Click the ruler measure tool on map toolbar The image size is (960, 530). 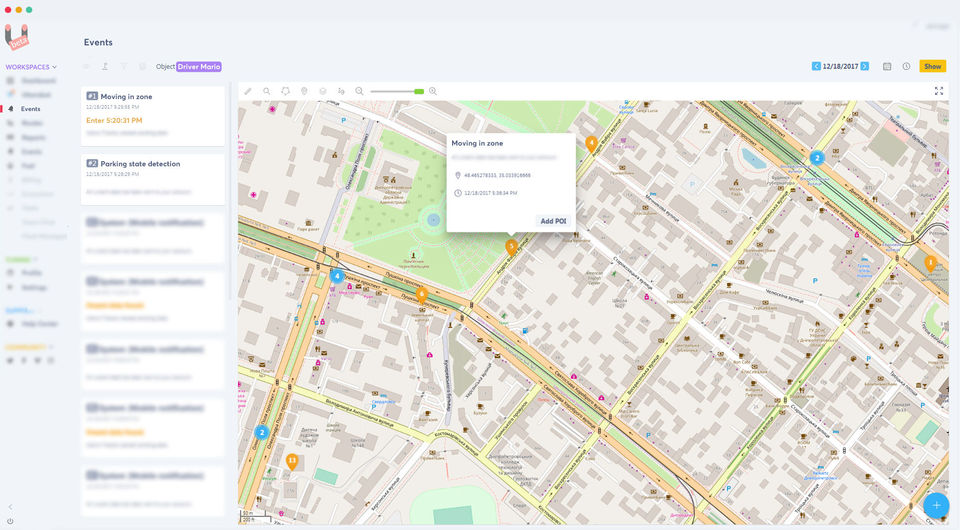pos(248,91)
